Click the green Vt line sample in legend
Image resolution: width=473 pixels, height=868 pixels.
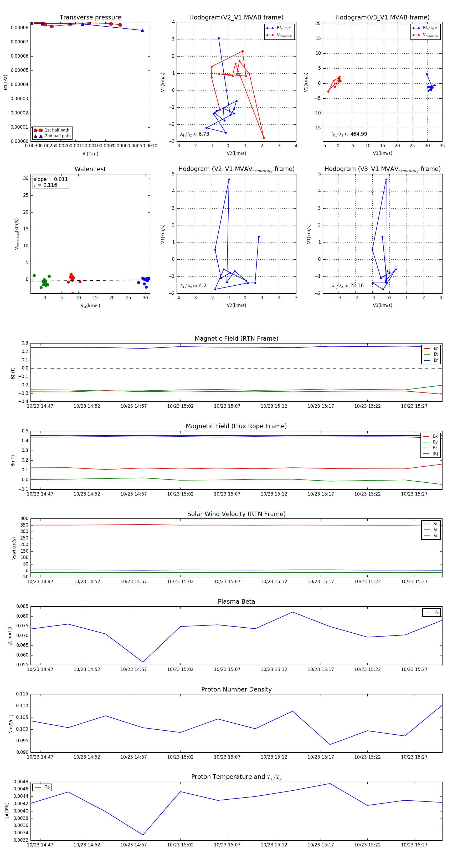(426, 530)
